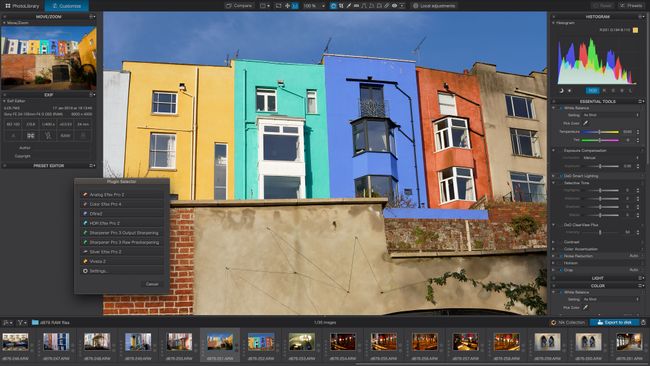The width and height of the screenshot is (650, 366).
Task: Open the Histogram palette menu icon
Action: click(x=641, y=17)
